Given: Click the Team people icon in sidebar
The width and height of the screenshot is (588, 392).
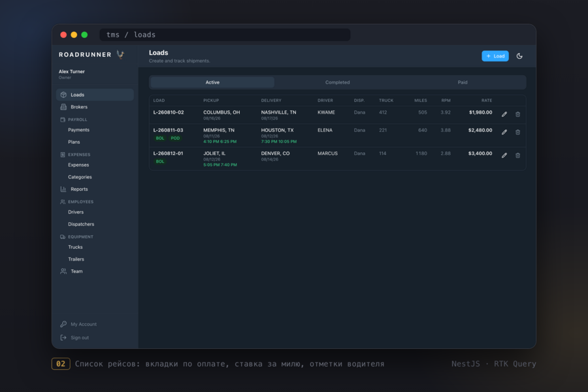Looking at the screenshot, I should point(63,271).
